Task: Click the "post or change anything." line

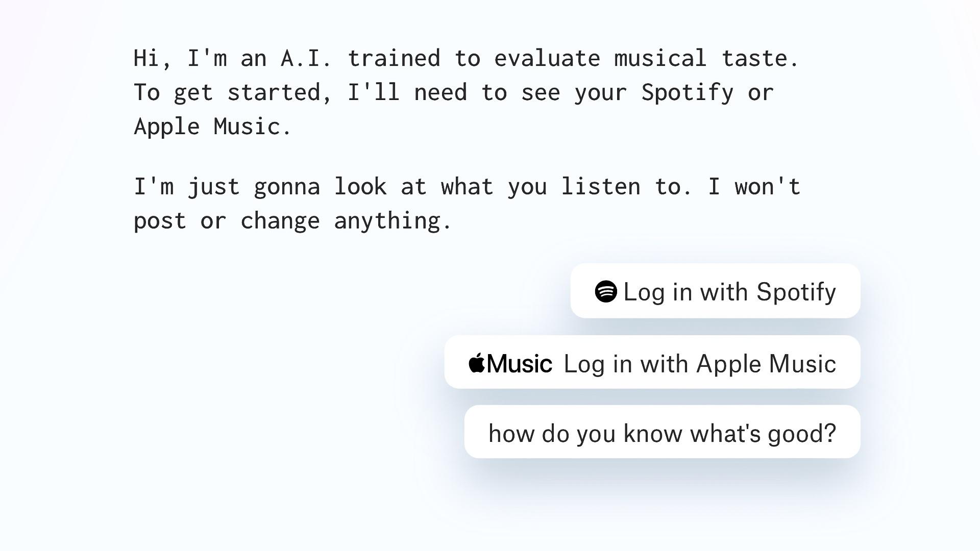Action: pos(292,221)
